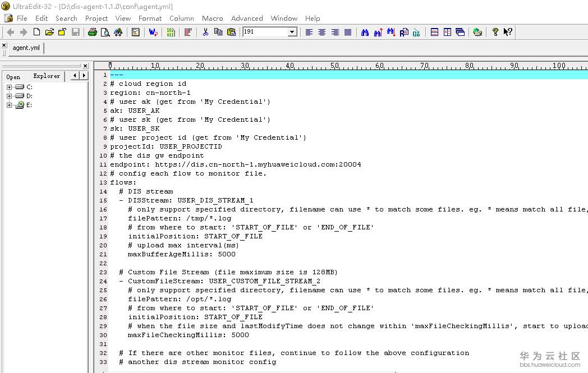Screen dimensions: 588x373
Task: Click the endpoint URL line in editor
Action: [236, 164]
